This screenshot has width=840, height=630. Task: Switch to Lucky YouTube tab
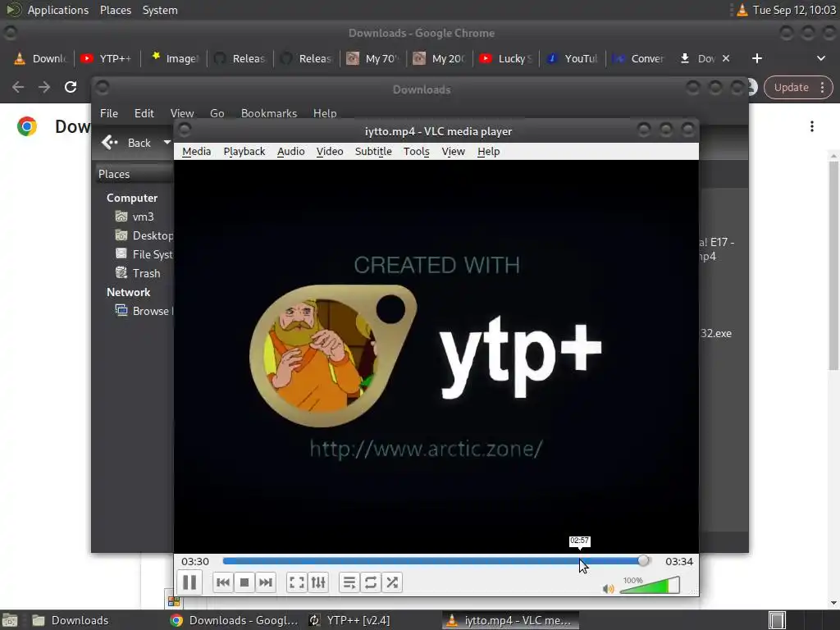505,58
